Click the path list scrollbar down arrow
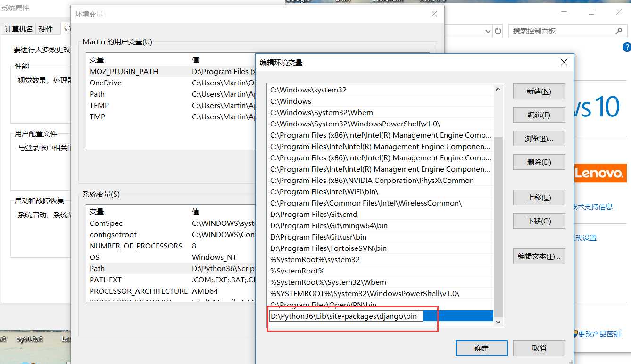Screen dimensions: 631x364 tap(498, 323)
